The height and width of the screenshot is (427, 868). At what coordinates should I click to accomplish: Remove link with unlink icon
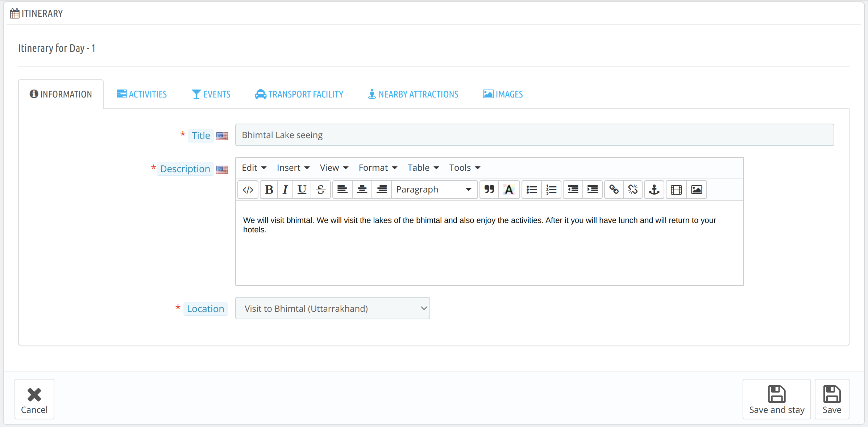633,190
